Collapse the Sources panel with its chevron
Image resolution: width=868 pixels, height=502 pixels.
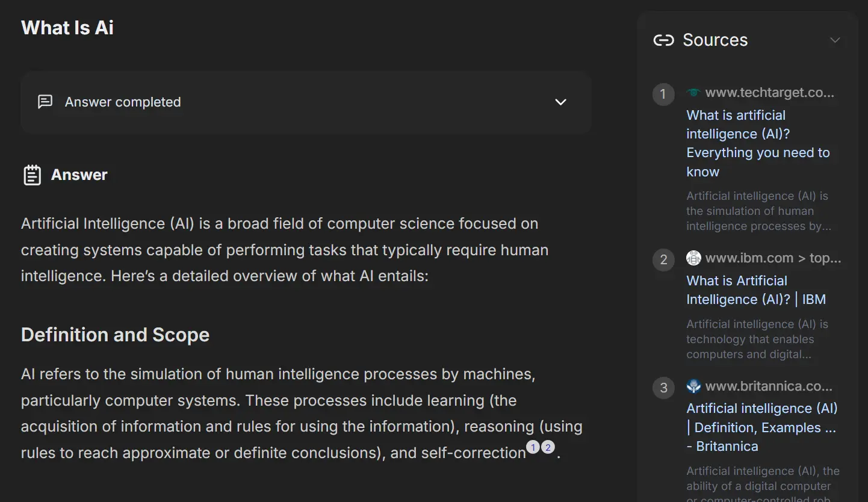point(835,40)
